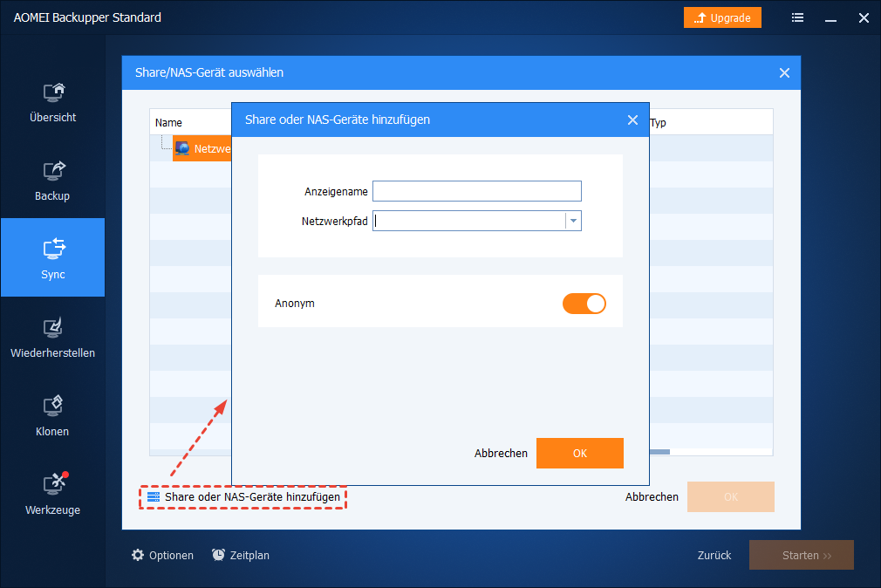This screenshot has width=881, height=588.
Task: Click Abbrechen in Share/NAS-Gerät auswählen dialog
Action: tap(652, 497)
